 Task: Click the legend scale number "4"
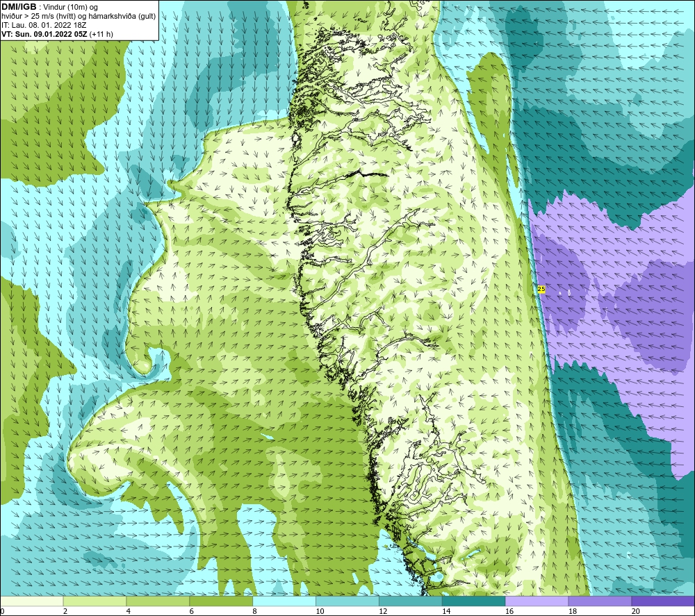pos(129,611)
